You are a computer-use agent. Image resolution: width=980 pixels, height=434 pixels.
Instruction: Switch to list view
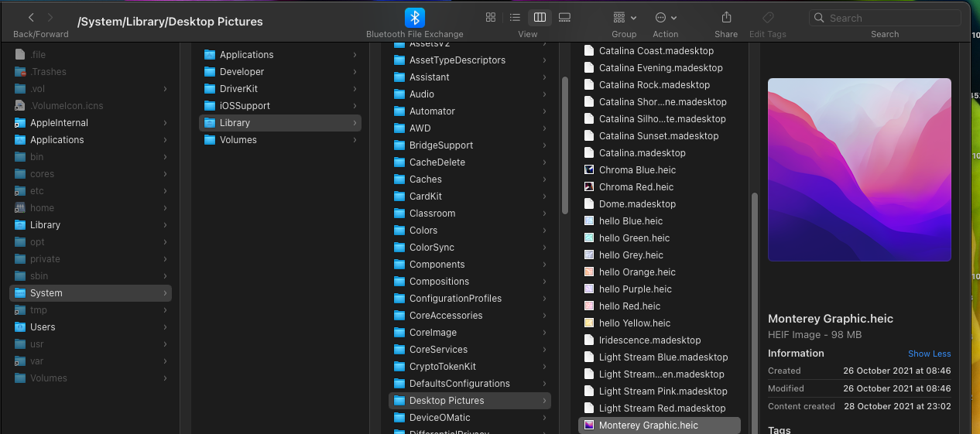(x=515, y=17)
